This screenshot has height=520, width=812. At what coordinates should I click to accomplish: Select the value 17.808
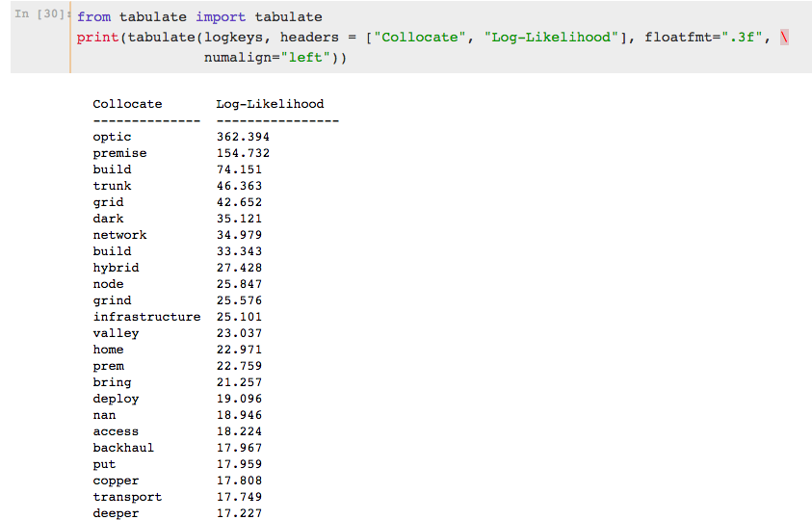pos(239,481)
